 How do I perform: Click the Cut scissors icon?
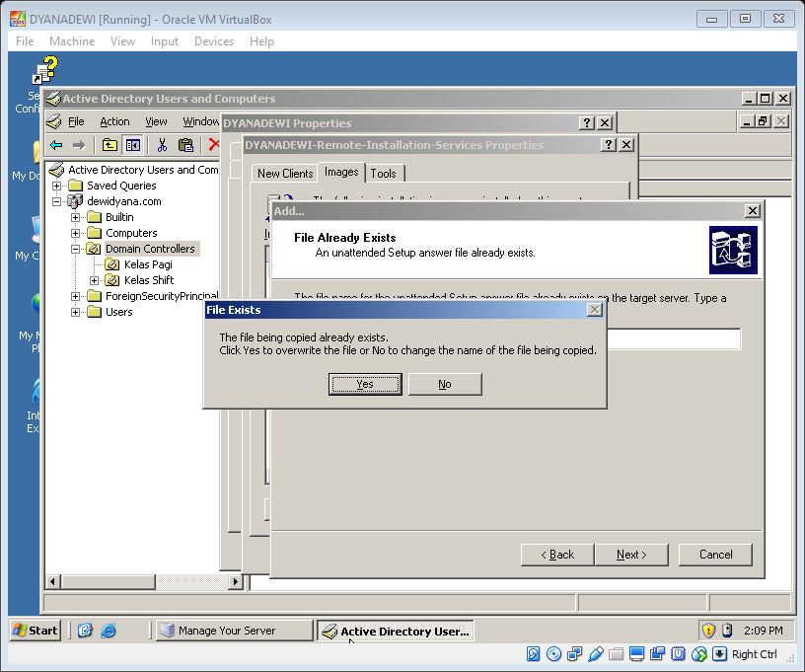[x=162, y=145]
